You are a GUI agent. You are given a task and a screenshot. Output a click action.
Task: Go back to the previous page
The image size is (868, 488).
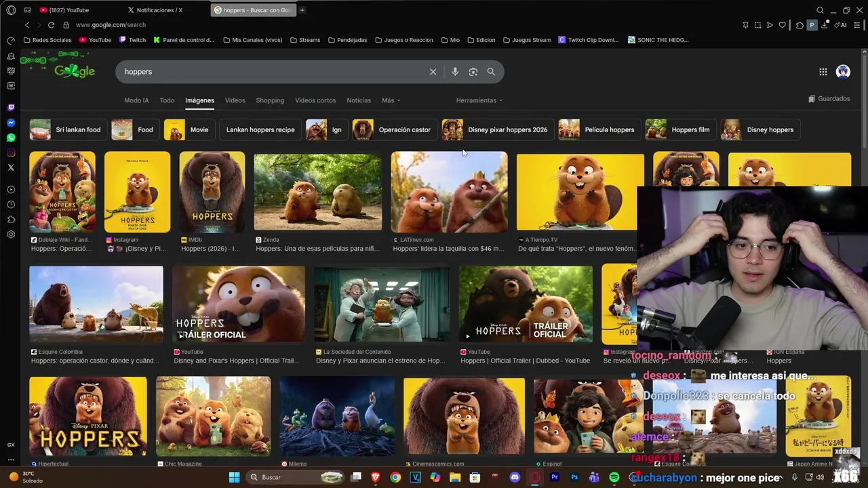(27, 25)
